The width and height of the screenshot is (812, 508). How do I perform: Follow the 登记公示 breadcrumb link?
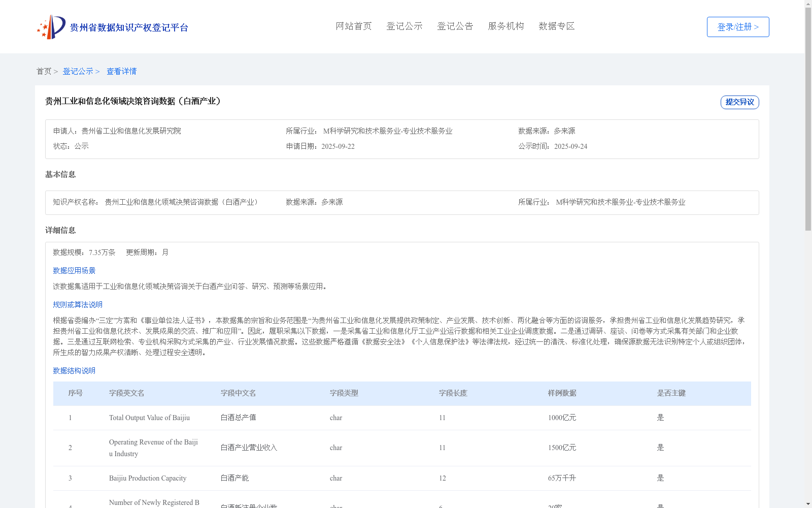(x=78, y=71)
